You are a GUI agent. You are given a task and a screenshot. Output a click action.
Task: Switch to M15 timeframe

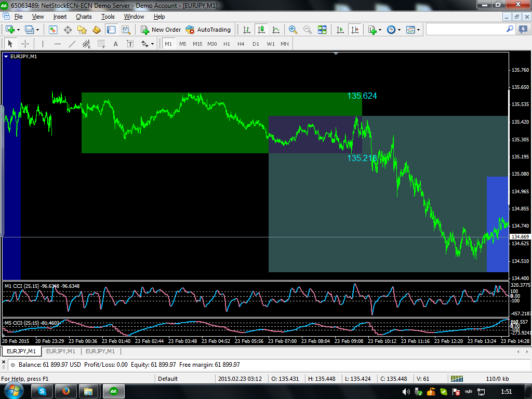pos(197,44)
